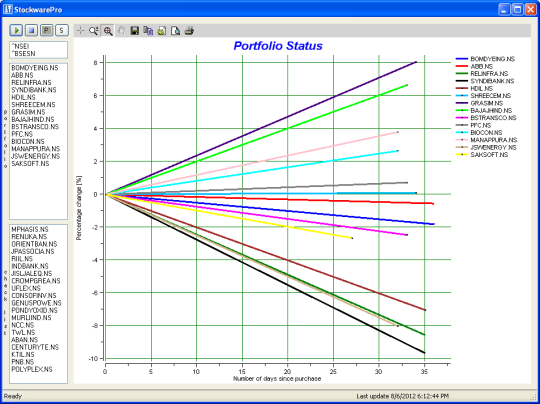Select BOMDYEING.NS in the portfolio list
The image size is (540, 404).
tap(35, 68)
